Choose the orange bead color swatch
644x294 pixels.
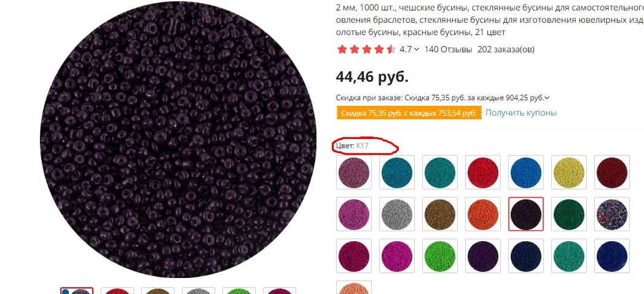pos(482,214)
